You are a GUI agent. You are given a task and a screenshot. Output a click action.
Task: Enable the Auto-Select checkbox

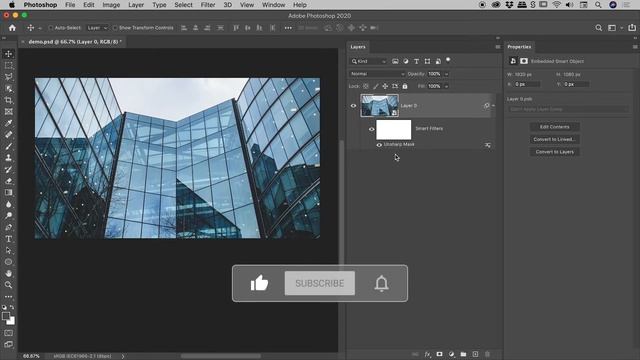tap(51, 28)
